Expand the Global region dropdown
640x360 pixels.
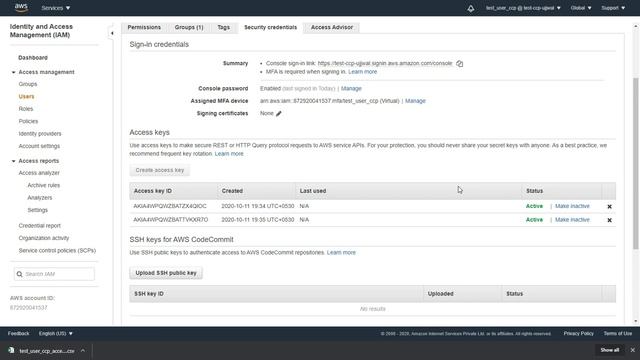581,8
